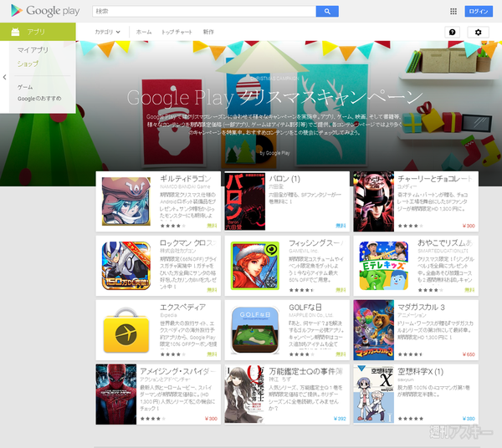Open the フィッシングスー title link
The height and width of the screenshot is (448, 502).
pos(315,243)
